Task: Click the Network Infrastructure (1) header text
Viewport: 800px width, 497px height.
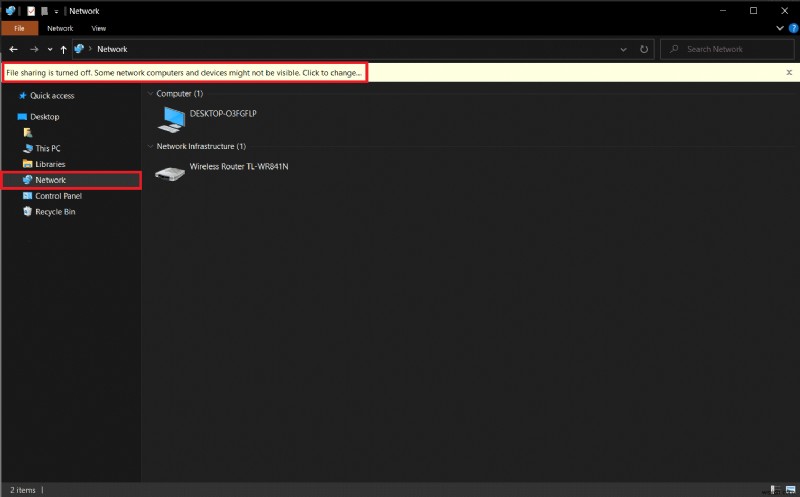Action: tap(201, 146)
